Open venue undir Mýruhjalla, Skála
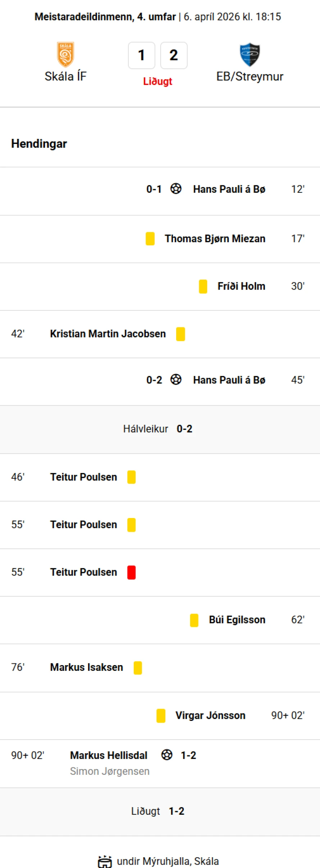Image resolution: width=320 pixels, height=868 pixels. (168, 861)
